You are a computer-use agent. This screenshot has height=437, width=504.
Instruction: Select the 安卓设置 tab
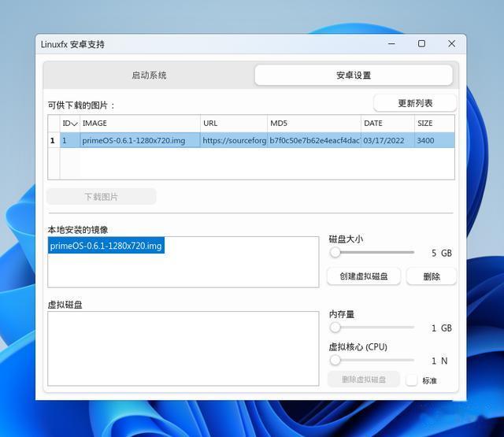tap(354, 75)
